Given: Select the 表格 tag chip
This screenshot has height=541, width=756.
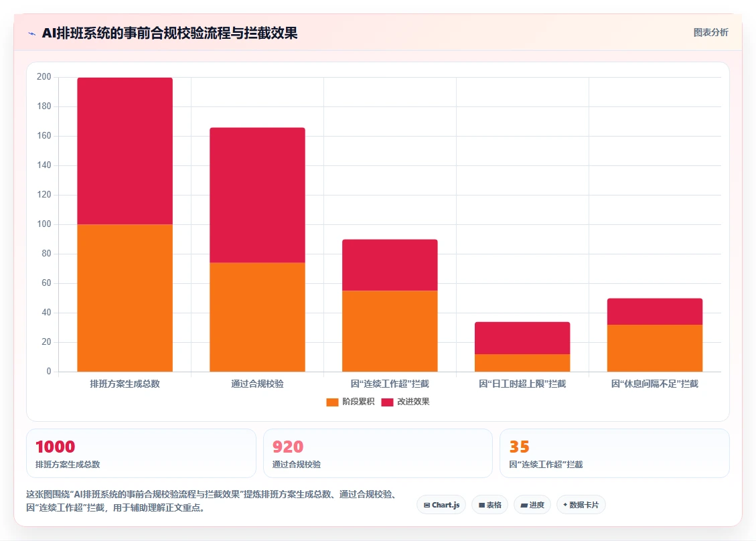Looking at the screenshot, I should point(490,505).
